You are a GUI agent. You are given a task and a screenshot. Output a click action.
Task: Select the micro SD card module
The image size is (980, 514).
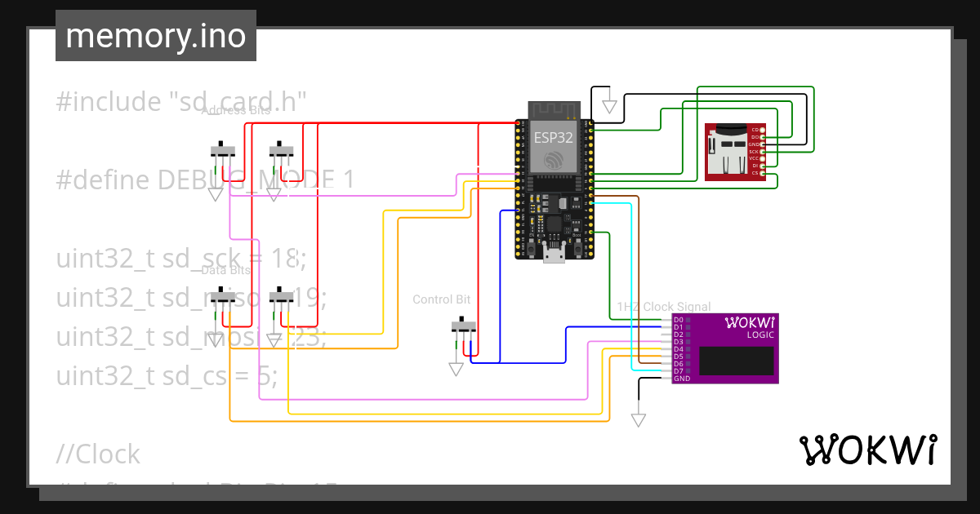pyautogui.click(x=735, y=151)
